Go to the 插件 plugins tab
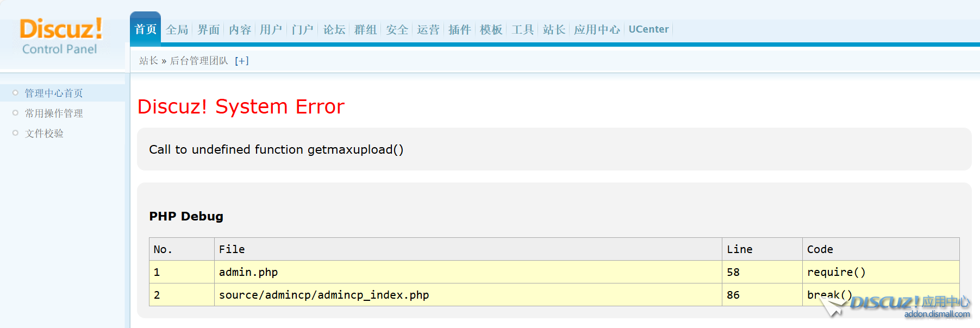This screenshot has width=980, height=328. pyautogui.click(x=459, y=30)
